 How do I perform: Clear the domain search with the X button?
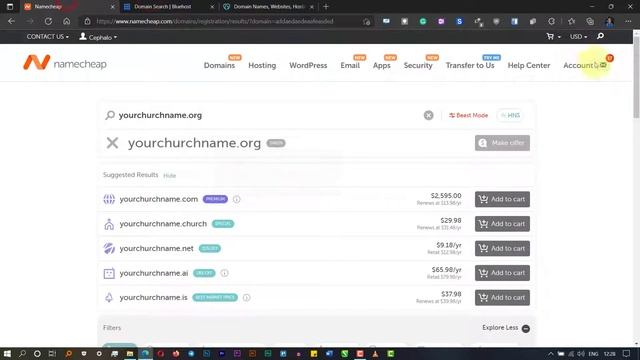[x=428, y=116]
